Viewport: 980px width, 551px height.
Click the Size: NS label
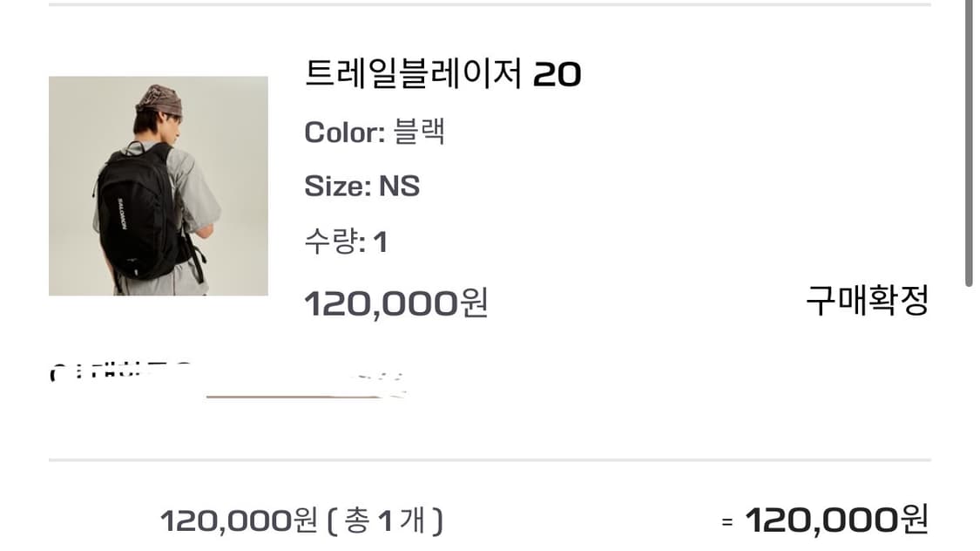(362, 185)
